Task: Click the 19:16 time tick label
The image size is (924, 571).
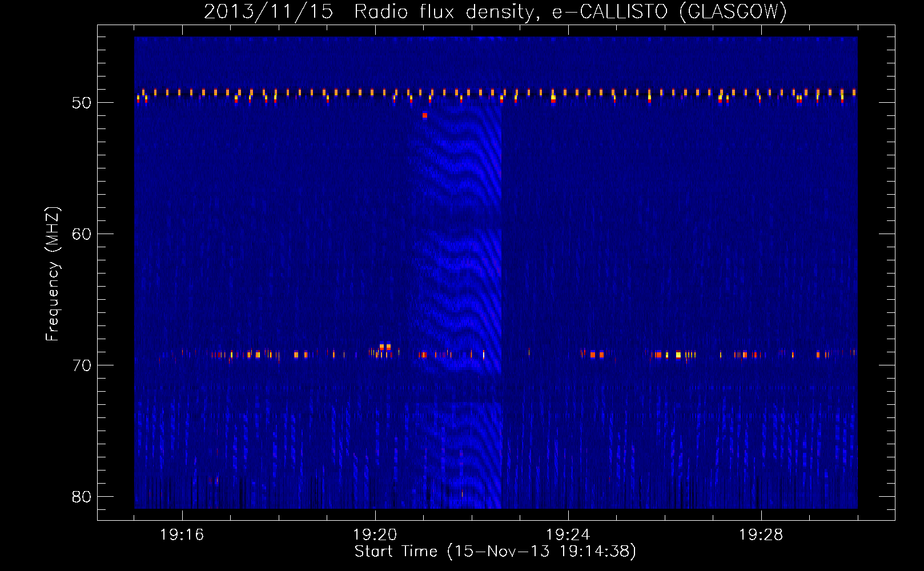Action: pos(182,535)
